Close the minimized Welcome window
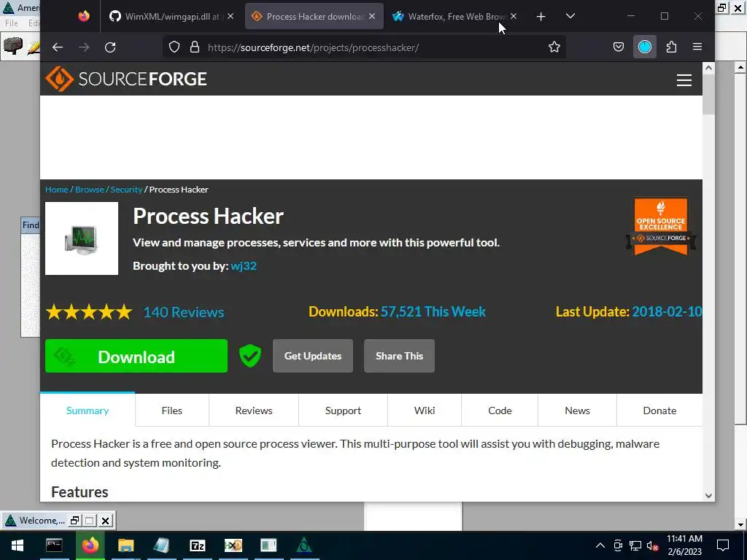 [x=105, y=521]
